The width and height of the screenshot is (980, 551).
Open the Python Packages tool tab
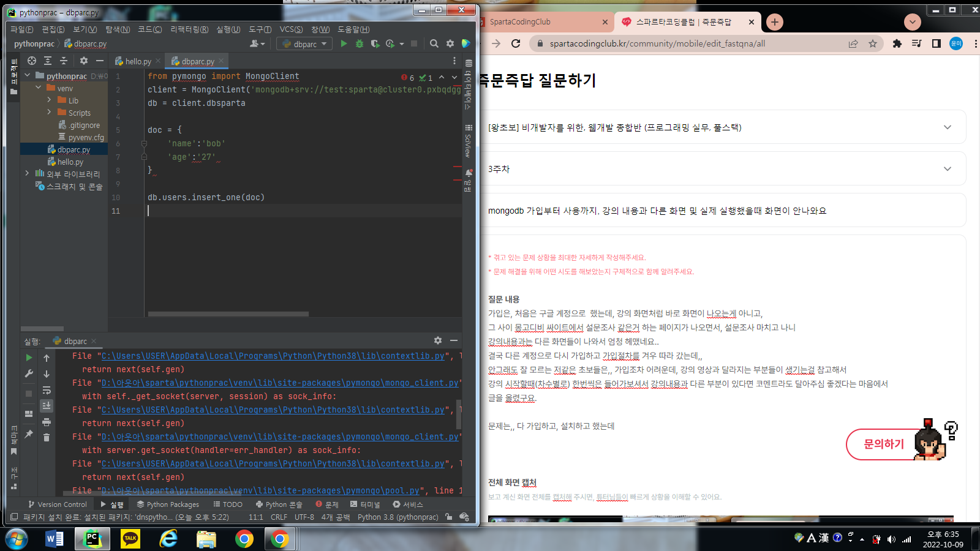[x=168, y=504]
